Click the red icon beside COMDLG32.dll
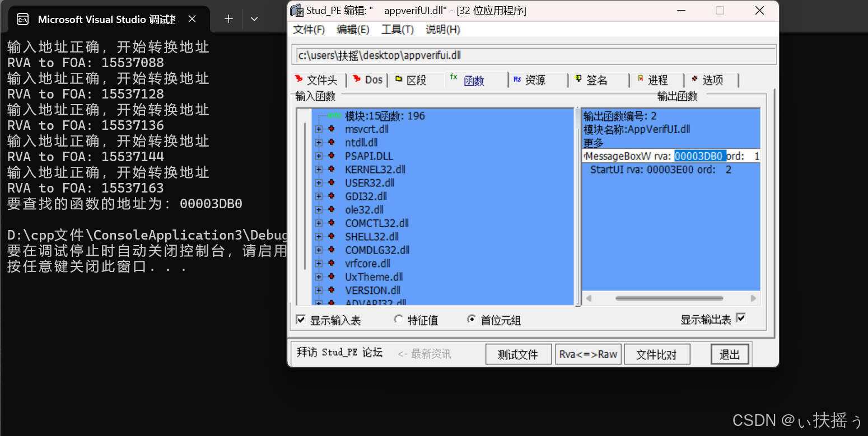This screenshot has width=868, height=436. pyautogui.click(x=332, y=250)
